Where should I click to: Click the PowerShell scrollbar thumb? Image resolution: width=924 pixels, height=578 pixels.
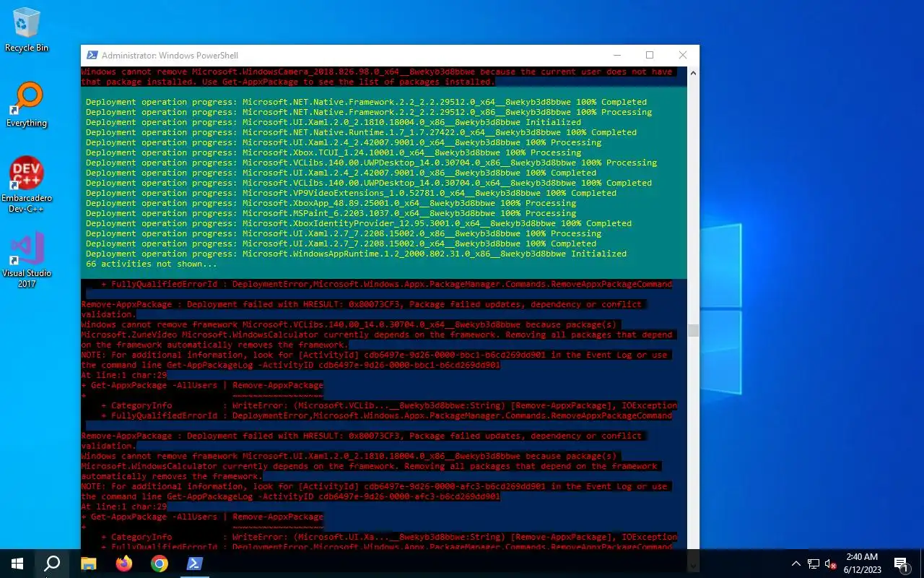point(693,330)
